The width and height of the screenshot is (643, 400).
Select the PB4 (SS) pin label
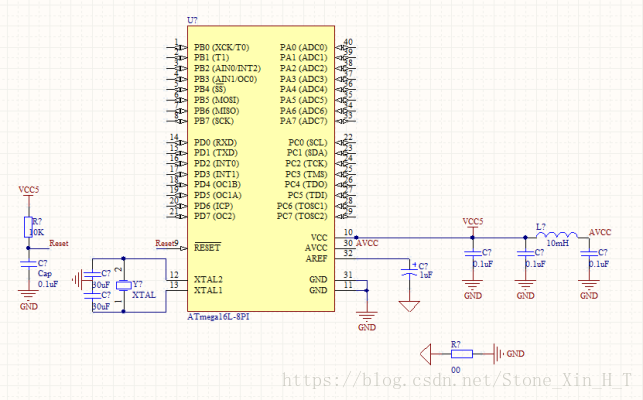210,89
